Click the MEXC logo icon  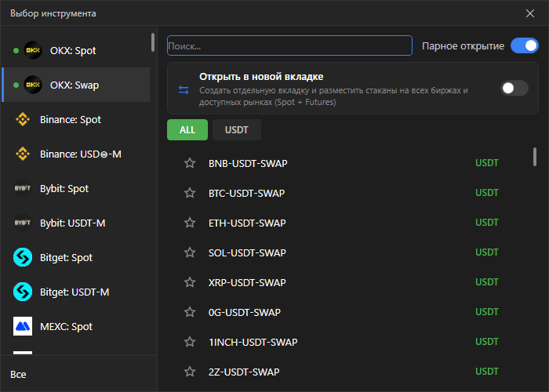pyautogui.click(x=23, y=326)
